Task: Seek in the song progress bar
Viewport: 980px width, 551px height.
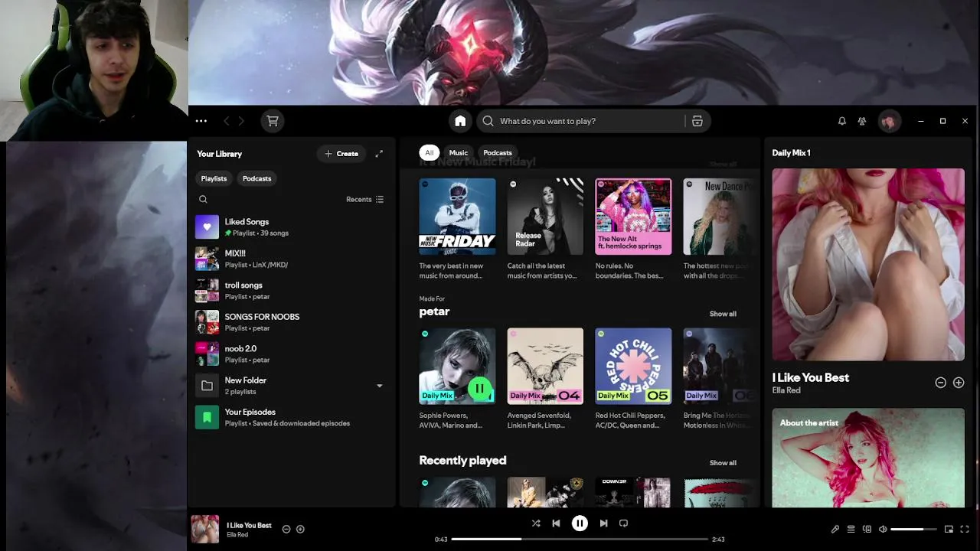Action: [x=580, y=539]
